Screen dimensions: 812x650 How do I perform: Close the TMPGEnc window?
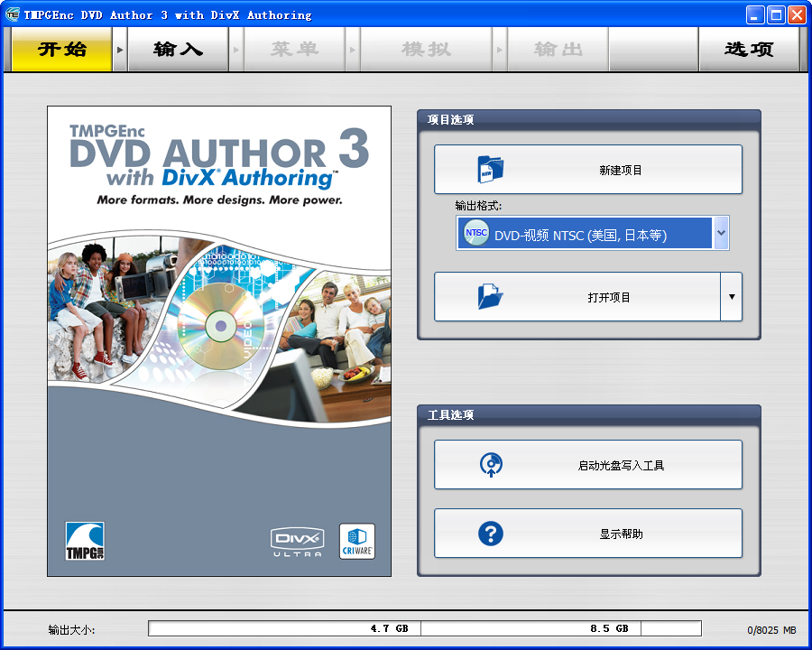click(x=797, y=15)
